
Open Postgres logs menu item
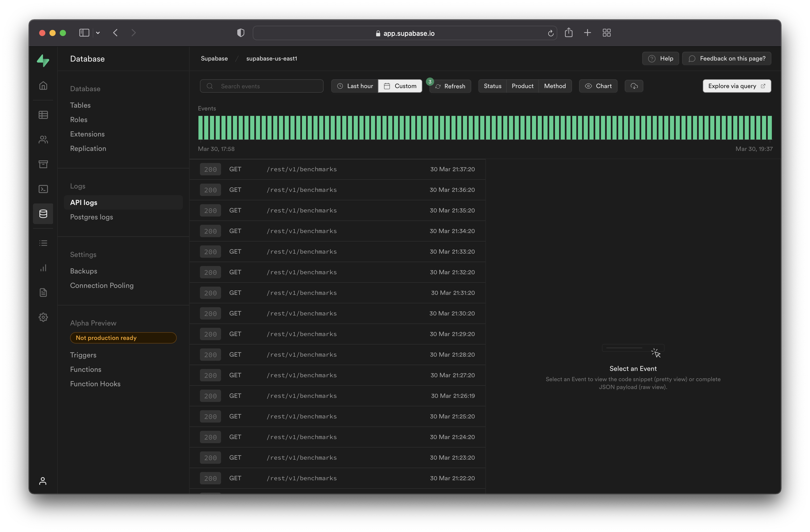click(91, 217)
